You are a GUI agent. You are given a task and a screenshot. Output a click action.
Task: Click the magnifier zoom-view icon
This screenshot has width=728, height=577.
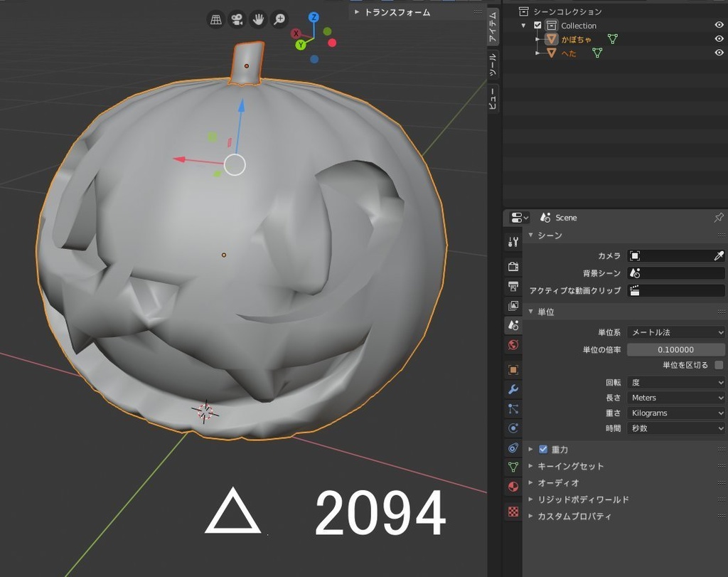tap(279, 19)
